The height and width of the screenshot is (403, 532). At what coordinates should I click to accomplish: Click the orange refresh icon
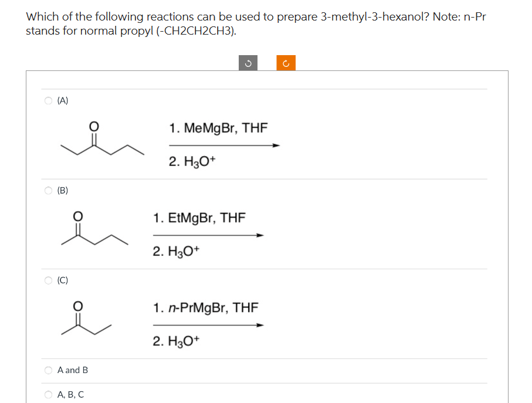pos(286,63)
